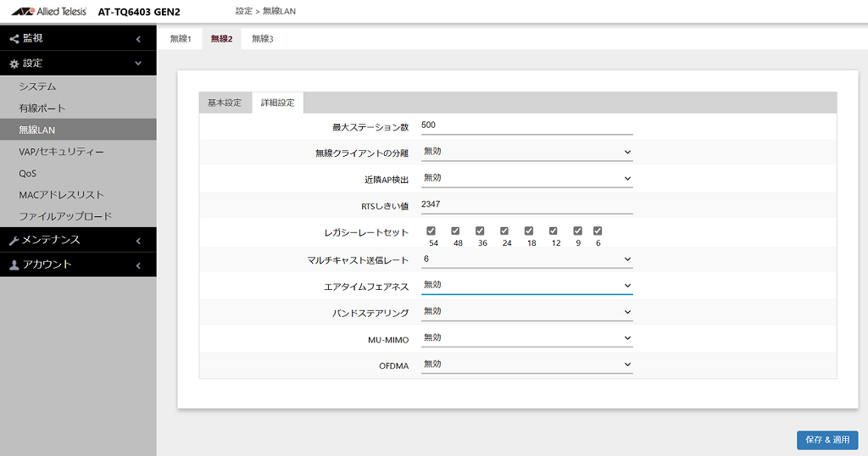Viewport: 868px width, 456px height.
Task: Uncheck legacy rate 18 checkbox
Action: (529, 231)
